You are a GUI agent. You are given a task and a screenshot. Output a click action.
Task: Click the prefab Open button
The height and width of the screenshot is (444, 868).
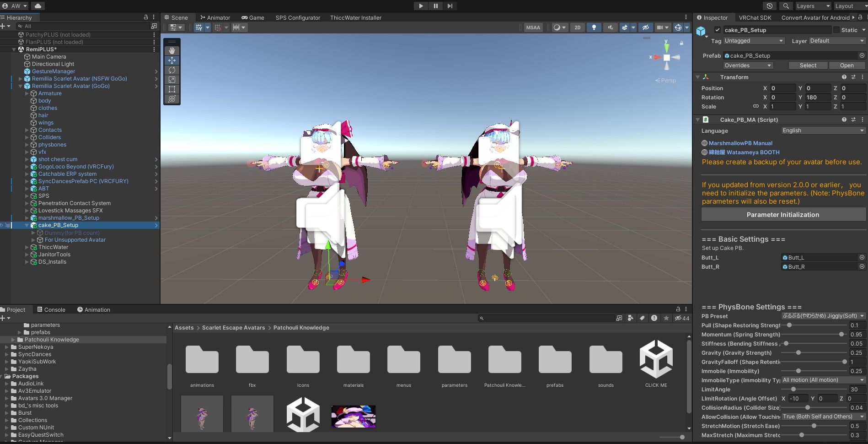click(x=847, y=65)
